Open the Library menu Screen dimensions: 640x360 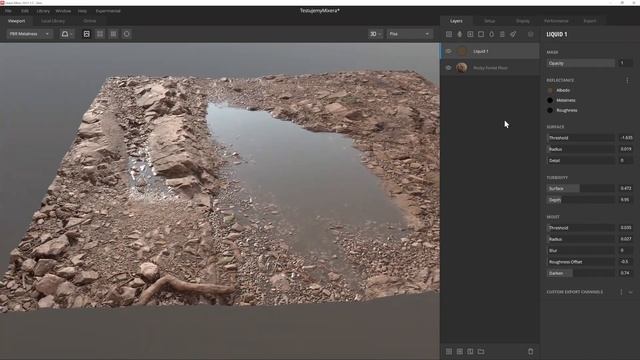(x=43, y=11)
